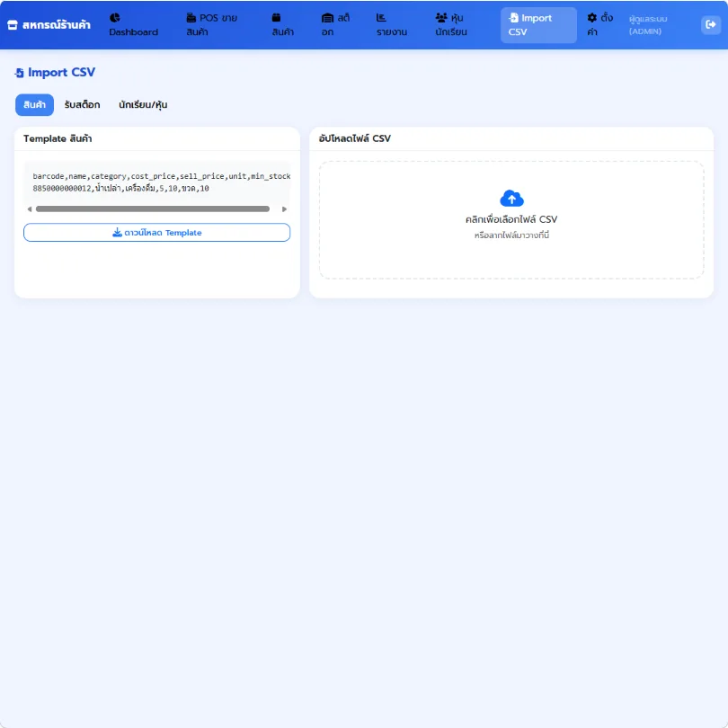Open the รายงาน reports chart icon

pos(381,18)
